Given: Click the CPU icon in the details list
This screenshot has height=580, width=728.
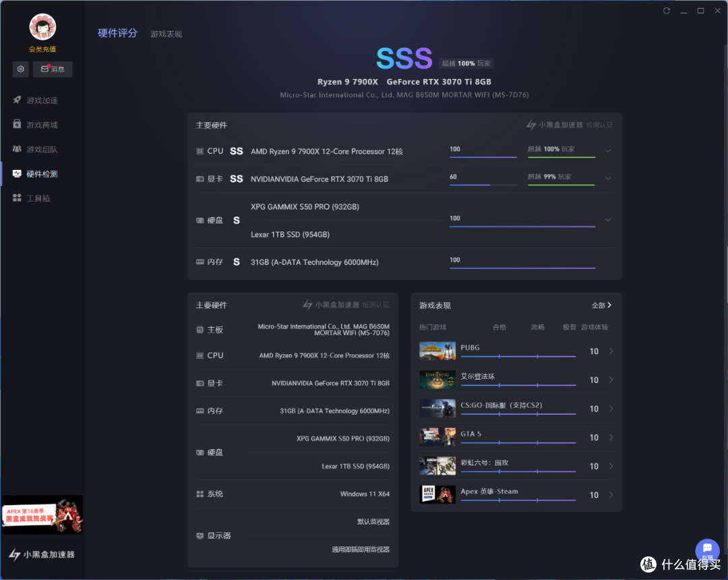Looking at the screenshot, I should pos(200,355).
